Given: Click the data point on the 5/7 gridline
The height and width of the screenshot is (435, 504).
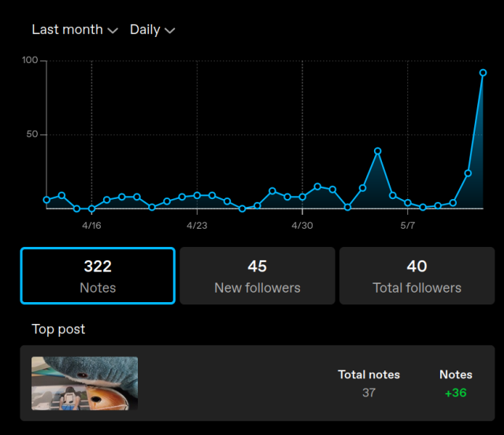Looking at the screenshot, I should coord(408,203).
